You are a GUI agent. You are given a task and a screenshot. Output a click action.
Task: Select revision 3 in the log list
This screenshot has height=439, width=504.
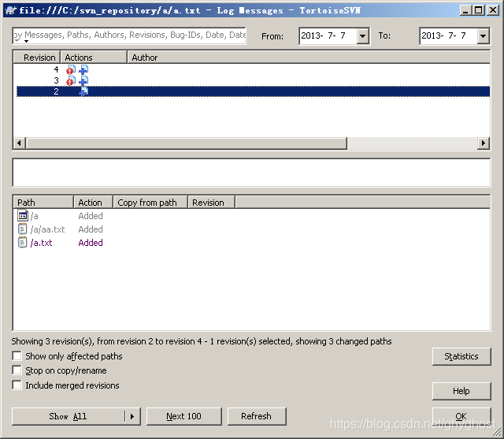[251, 80]
